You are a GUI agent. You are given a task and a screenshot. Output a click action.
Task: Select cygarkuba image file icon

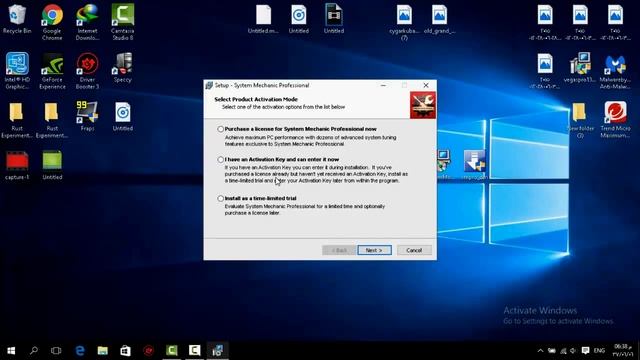(x=404, y=22)
